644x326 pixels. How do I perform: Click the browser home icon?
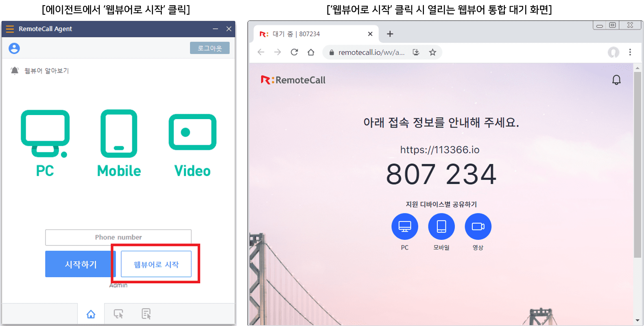tap(311, 52)
